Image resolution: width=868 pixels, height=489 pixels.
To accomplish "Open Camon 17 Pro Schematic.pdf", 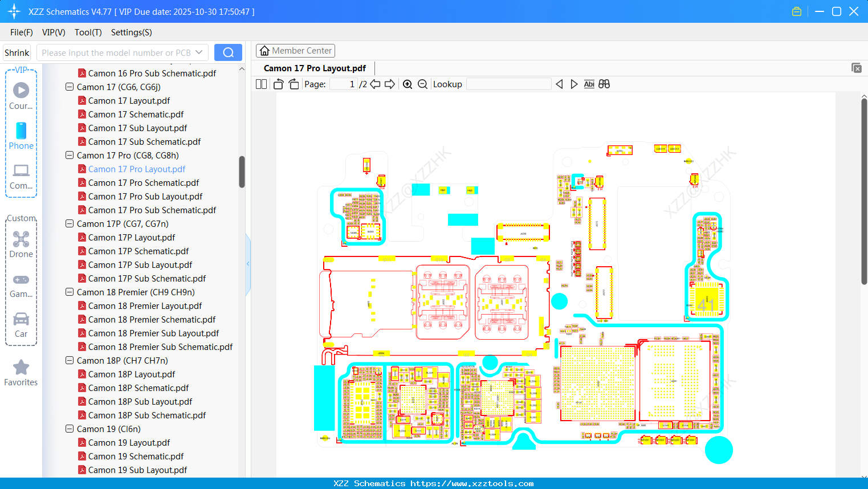I will (x=144, y=183).
